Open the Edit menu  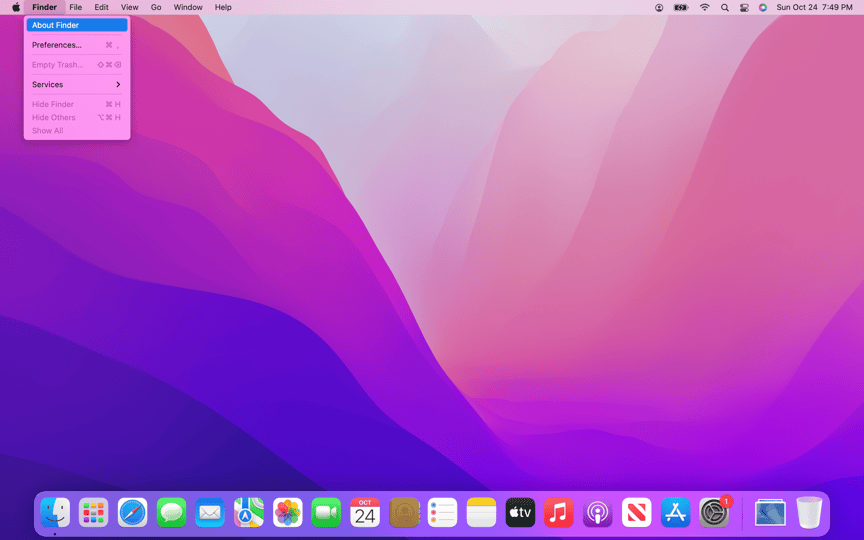click(x=101, y=7)
